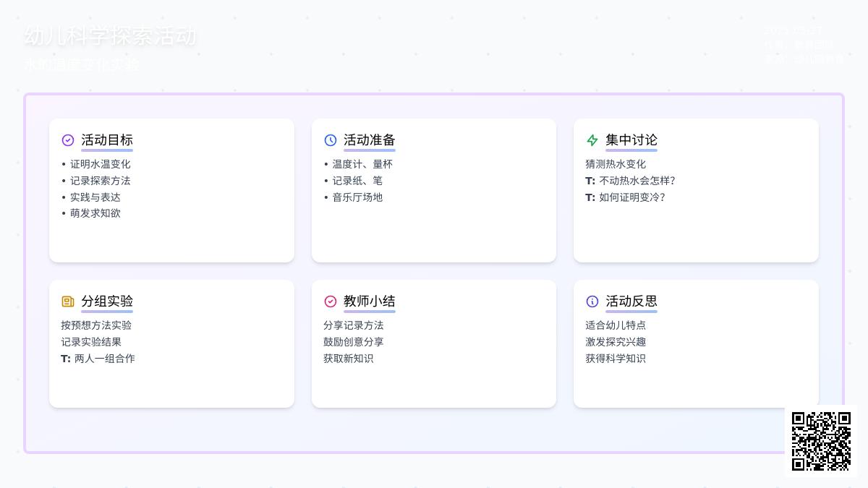Click the QR code image
868x488 pixels.
click(x=821, y=441)
